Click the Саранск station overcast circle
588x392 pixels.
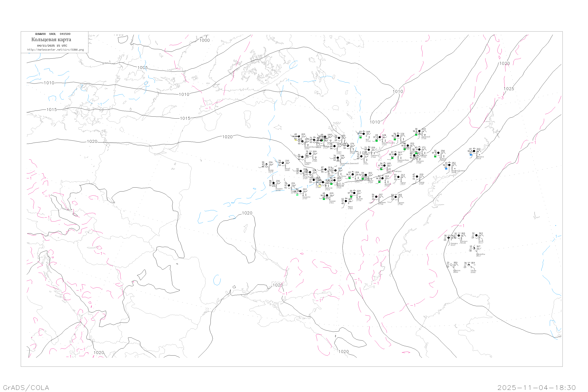(x=396, y=197)
